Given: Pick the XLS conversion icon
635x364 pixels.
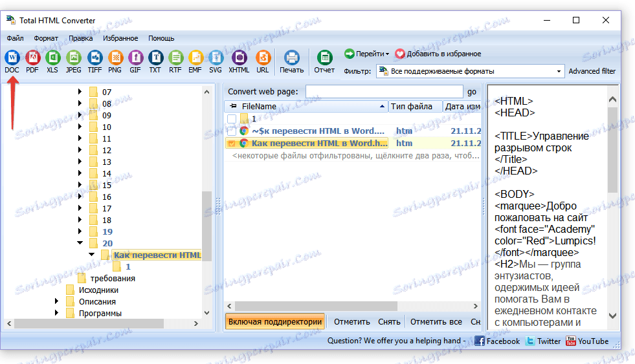Looking at the screenshot, I should coord(52,61).
